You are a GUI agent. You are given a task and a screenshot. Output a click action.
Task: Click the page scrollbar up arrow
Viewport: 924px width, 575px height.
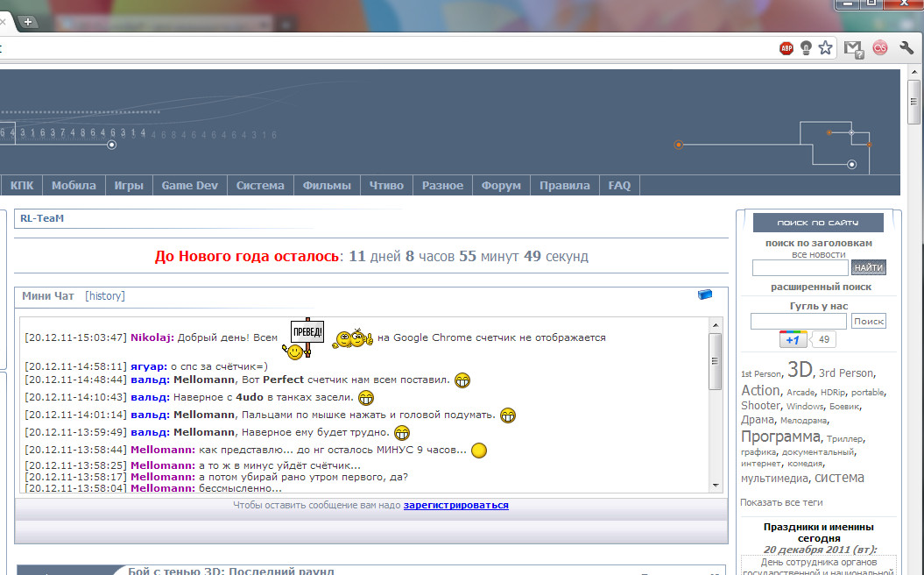point(914,73)
